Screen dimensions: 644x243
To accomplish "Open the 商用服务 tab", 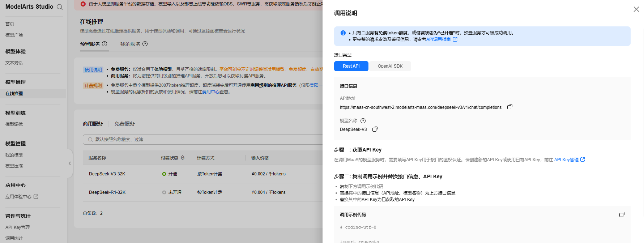I will [93, 124].
